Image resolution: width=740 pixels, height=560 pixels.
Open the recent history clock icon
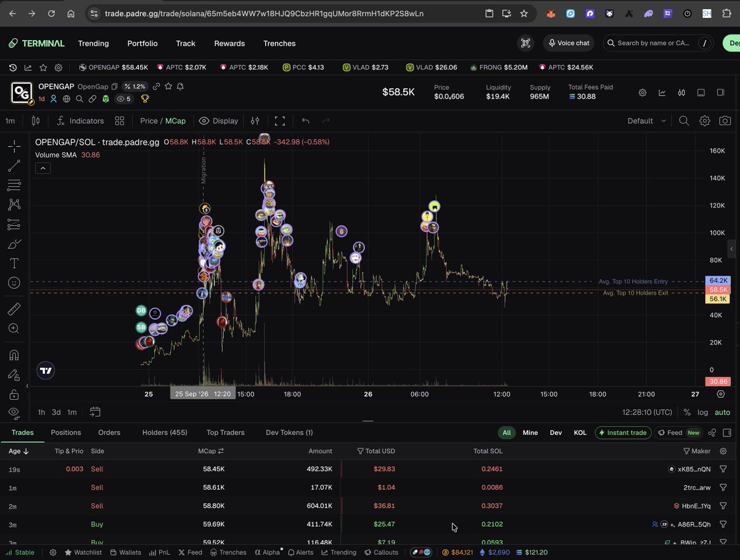coord(13,67)
